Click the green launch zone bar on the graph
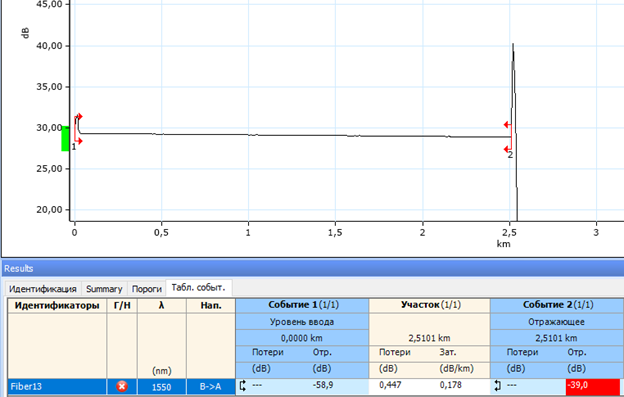Viewport: 624px width, 397px height. (65, 138)
